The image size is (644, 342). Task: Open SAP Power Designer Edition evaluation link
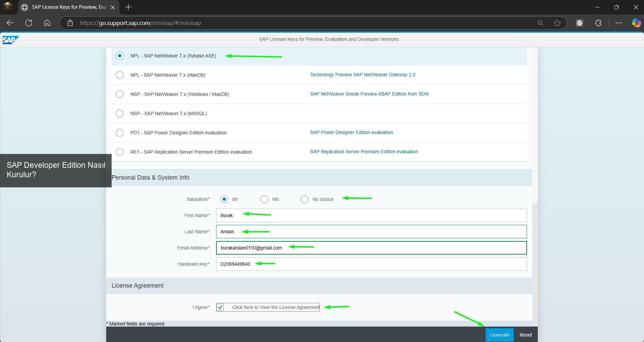(351, 132)
